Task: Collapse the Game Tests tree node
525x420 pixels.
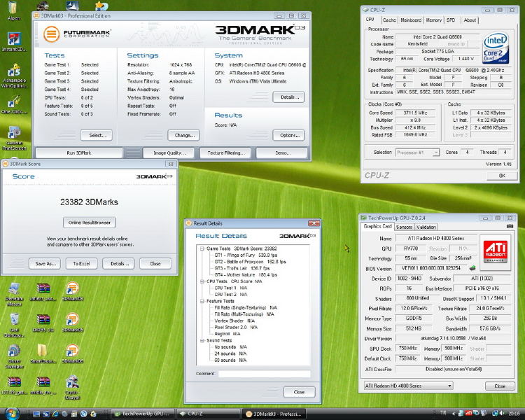Action: click(202, 248)
